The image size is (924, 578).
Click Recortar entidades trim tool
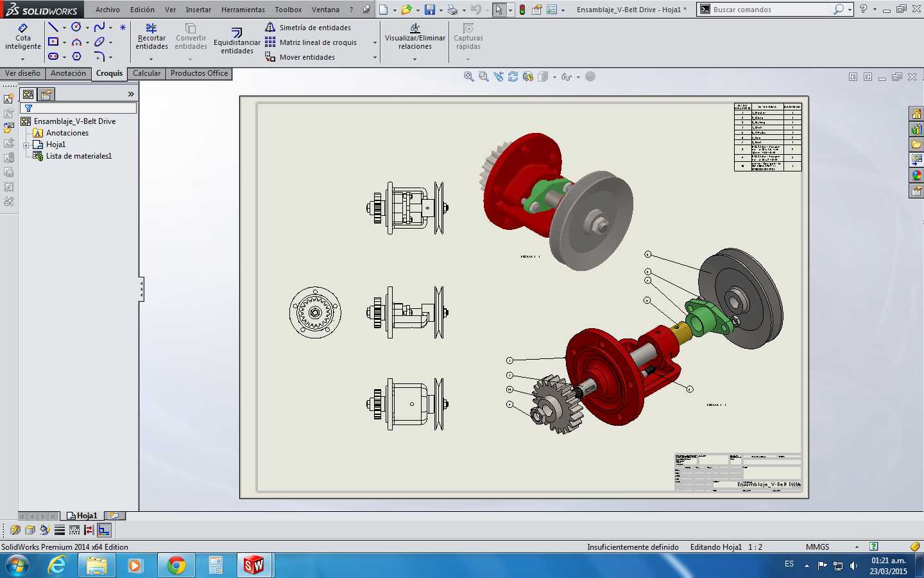tap(151, 37)
